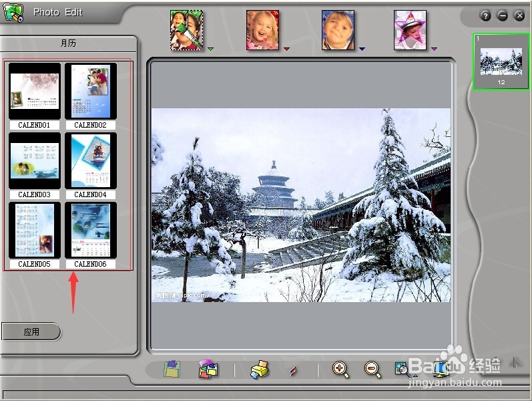Select the mosaic effect tool thumbnail
This screenshot has height=401, width=532.
coord(262,30)
